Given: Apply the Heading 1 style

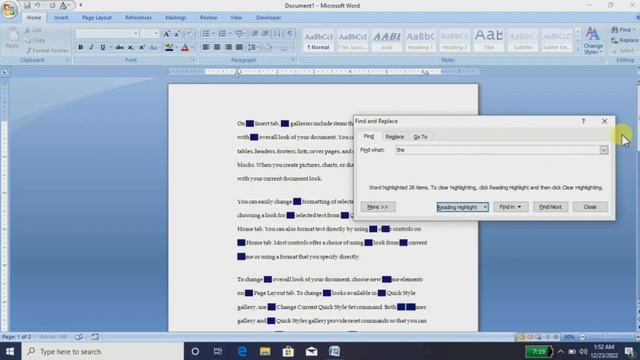Looking at the screenshot, I should coord(420,40).
